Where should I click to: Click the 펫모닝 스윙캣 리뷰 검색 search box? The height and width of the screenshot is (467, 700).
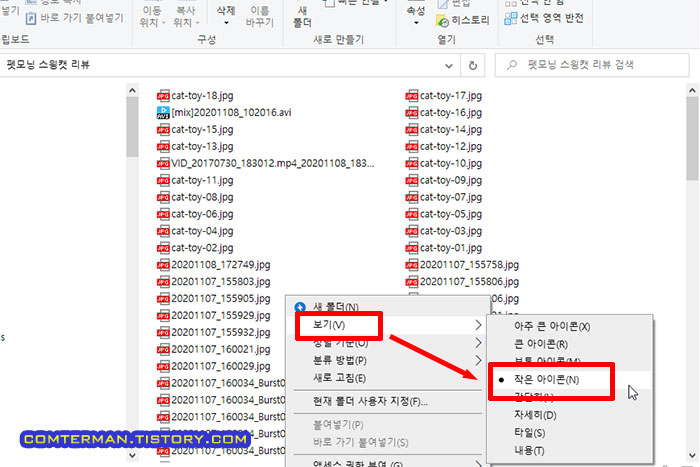point(592,65)
